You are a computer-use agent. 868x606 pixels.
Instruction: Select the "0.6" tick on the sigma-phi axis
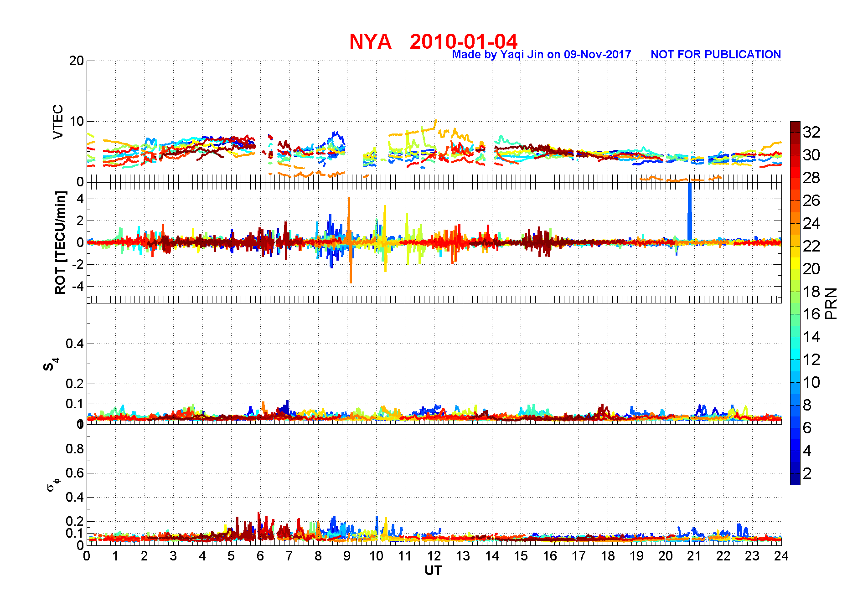(75, 473)
